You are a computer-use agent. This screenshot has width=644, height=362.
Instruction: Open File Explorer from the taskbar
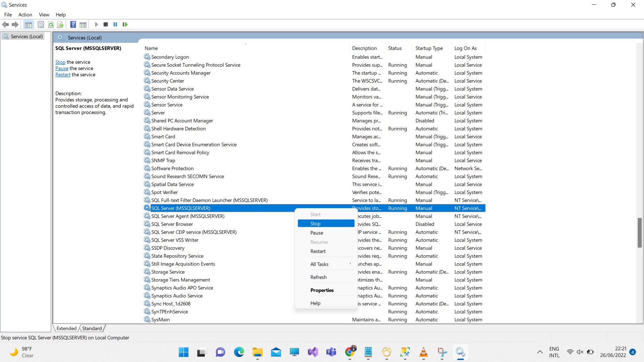[x=258, y=352]
